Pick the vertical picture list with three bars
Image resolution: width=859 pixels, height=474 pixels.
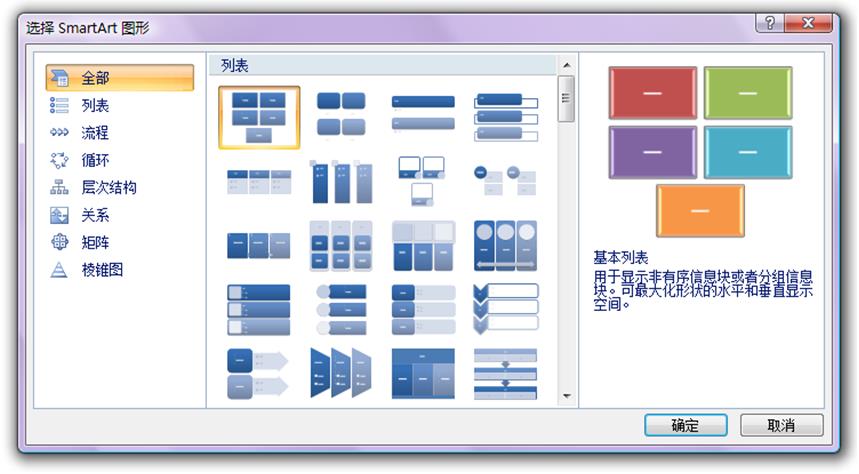[259, 310]
